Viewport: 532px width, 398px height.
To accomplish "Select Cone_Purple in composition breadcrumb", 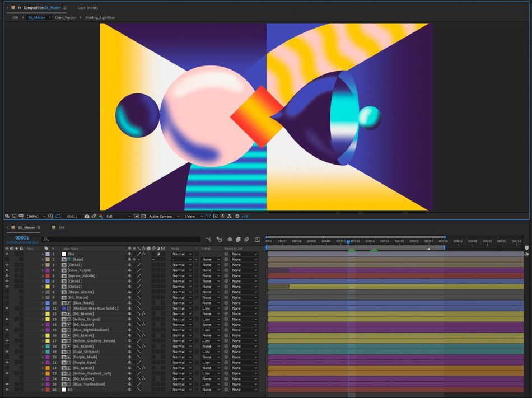I will [65, 17].
